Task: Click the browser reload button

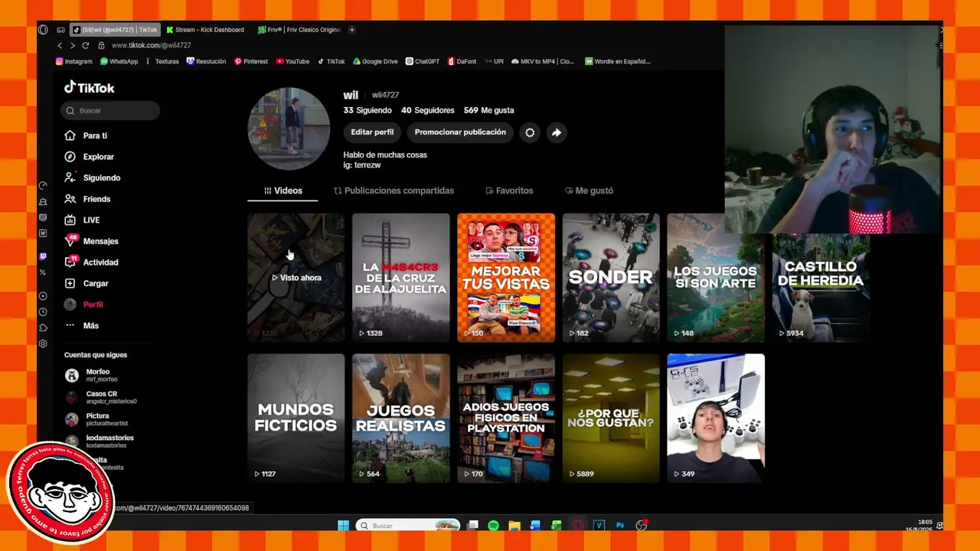Action: coord(86,45)
